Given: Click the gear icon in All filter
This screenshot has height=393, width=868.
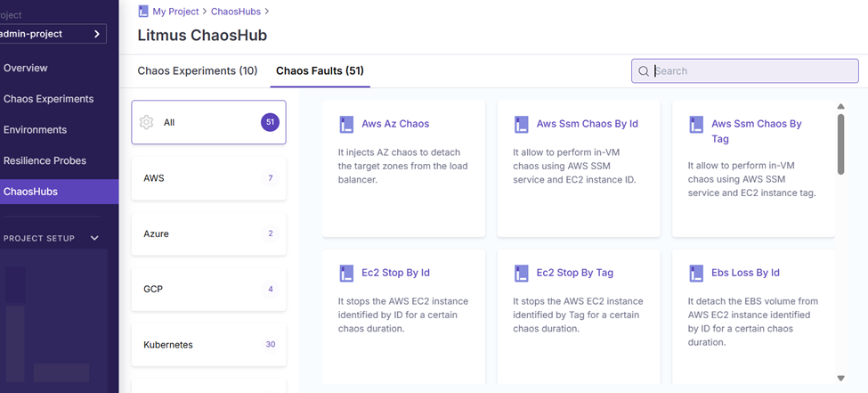Looking at the screenshot, I should pyautogui.click(x=148, y=122).
